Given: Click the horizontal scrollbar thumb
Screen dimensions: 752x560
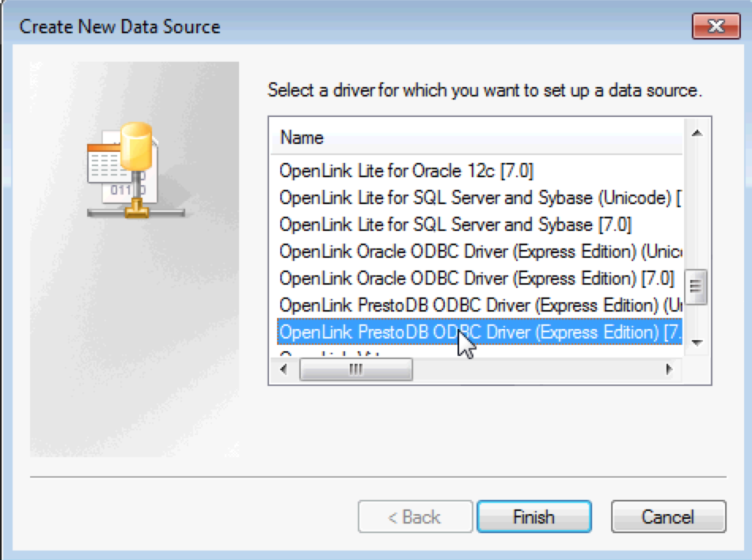Looking at the screenshot, I should click(x=355, y=369).
